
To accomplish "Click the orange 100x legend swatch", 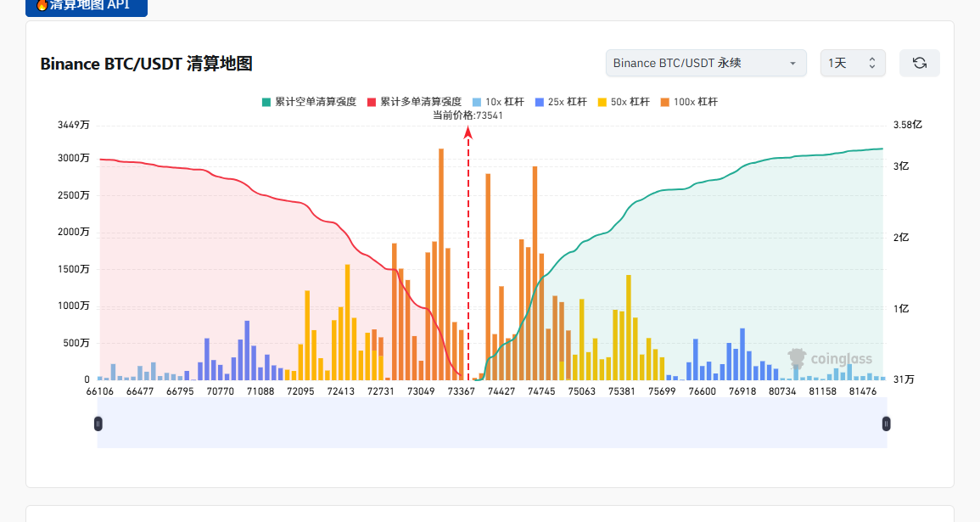I will pos(665,102).
